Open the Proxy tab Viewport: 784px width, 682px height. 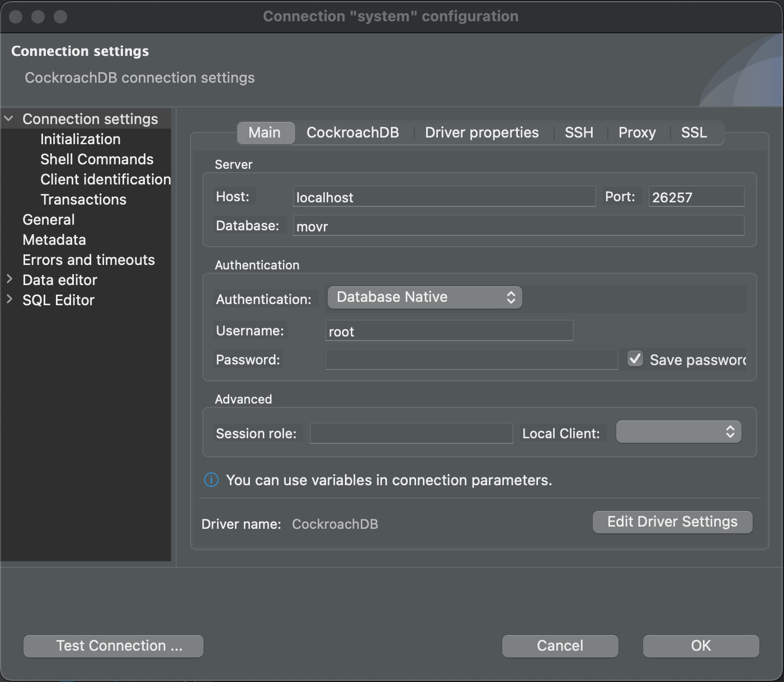click(637, 132)
